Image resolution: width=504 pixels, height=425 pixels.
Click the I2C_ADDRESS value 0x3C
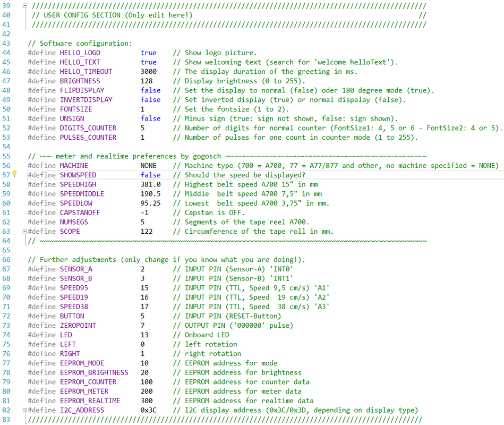click(149, 410)
